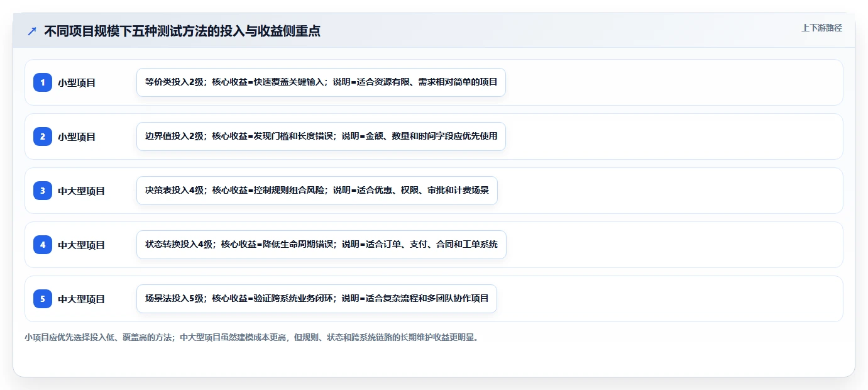Open the 等价类投入2级 description box
Viewport: 868px width, 390px height.
pos(321,82)
